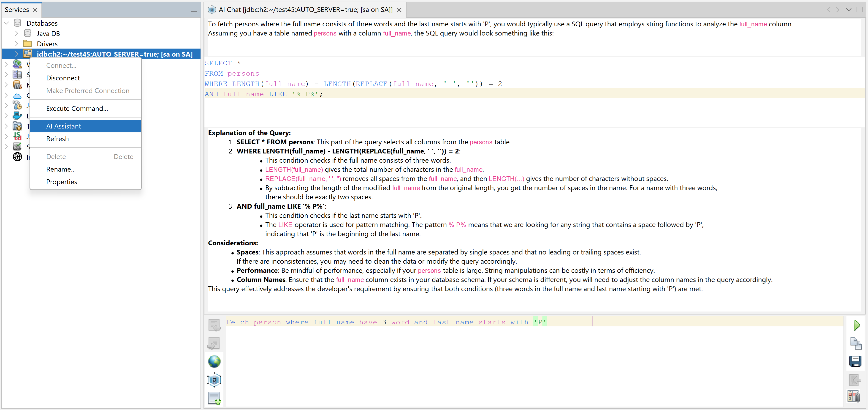Click the floppy disk save icon

click(x=855, y=361)
